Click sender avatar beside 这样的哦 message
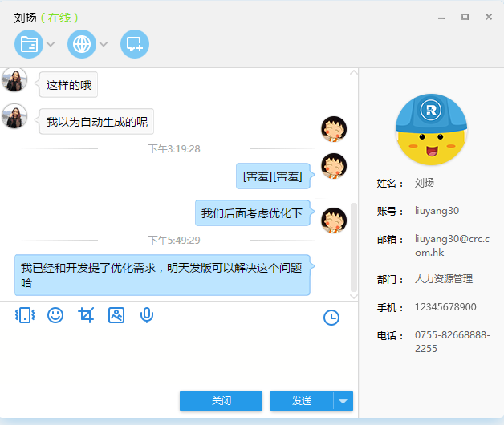504x425 pixels. click(14, 80)
